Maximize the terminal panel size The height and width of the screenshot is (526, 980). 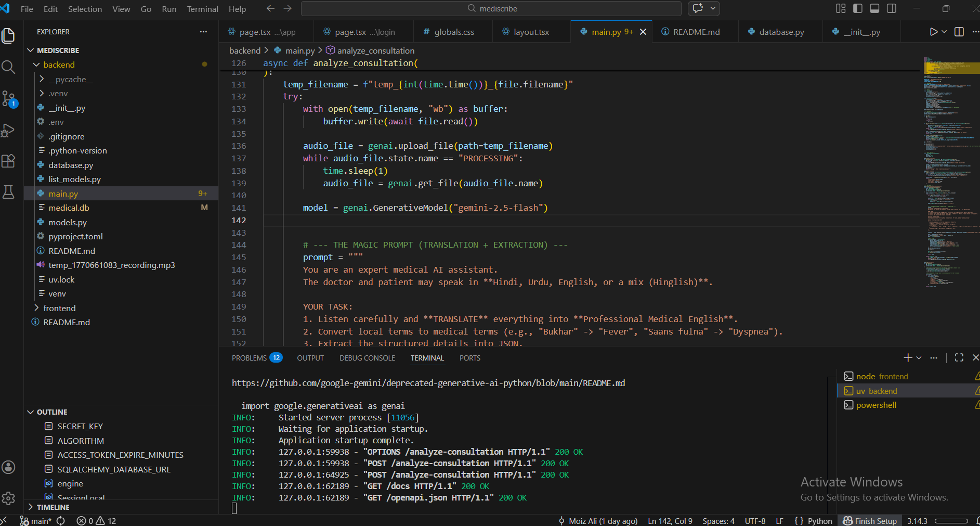(959, 357)
